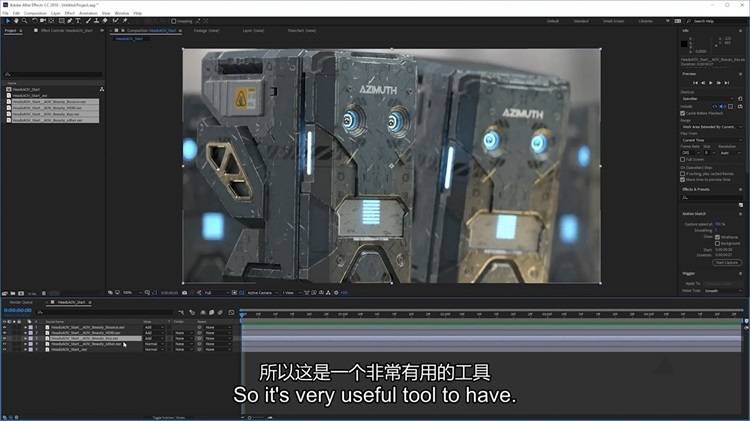Screen dimensions: 750x421
Task: Open the Active Camera view dropdown
Action: tap(262, 292)
